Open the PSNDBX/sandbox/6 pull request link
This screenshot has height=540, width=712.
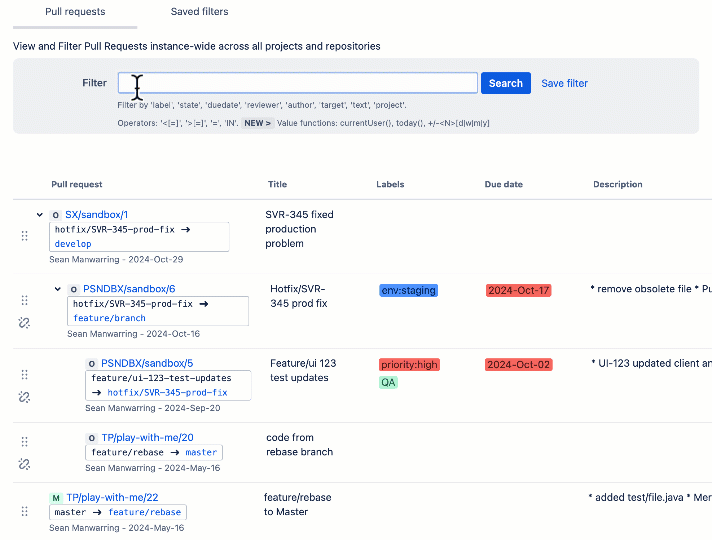(129, 289)
